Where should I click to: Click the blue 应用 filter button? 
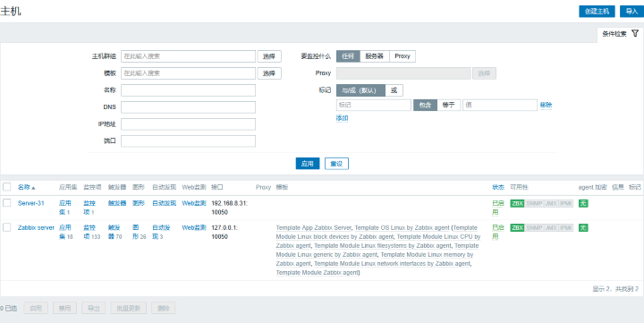pyautogui.click(x=308, y=164)
